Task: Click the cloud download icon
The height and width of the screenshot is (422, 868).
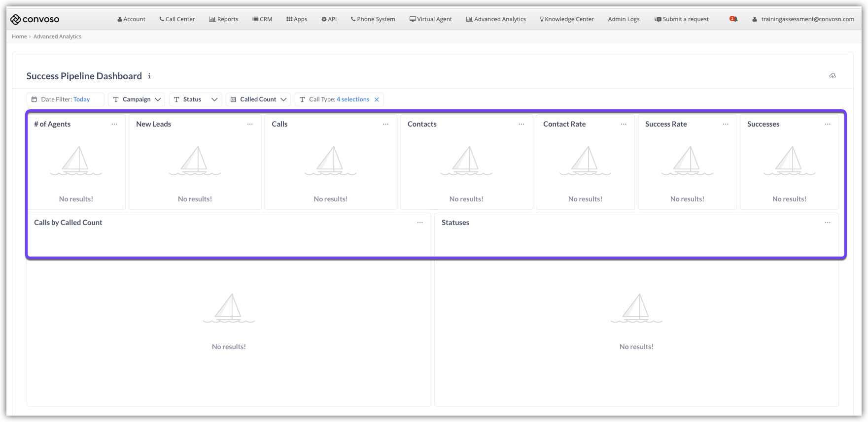Action: coord(833,76)
